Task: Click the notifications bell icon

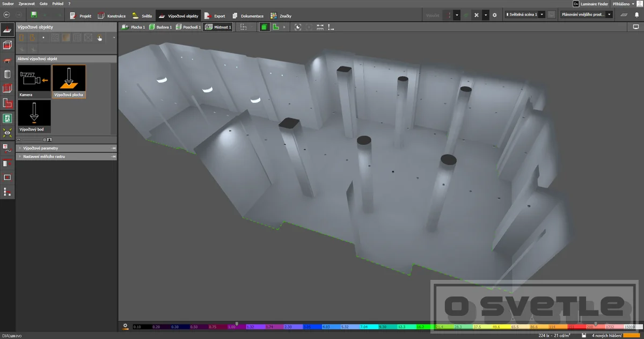Action: 637,15
